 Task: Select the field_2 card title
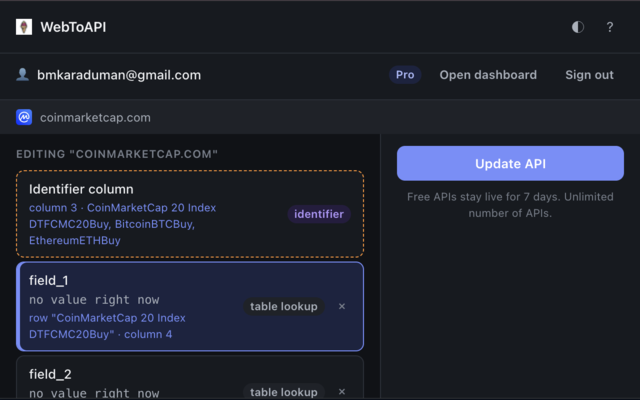click(x=50, y=374)
